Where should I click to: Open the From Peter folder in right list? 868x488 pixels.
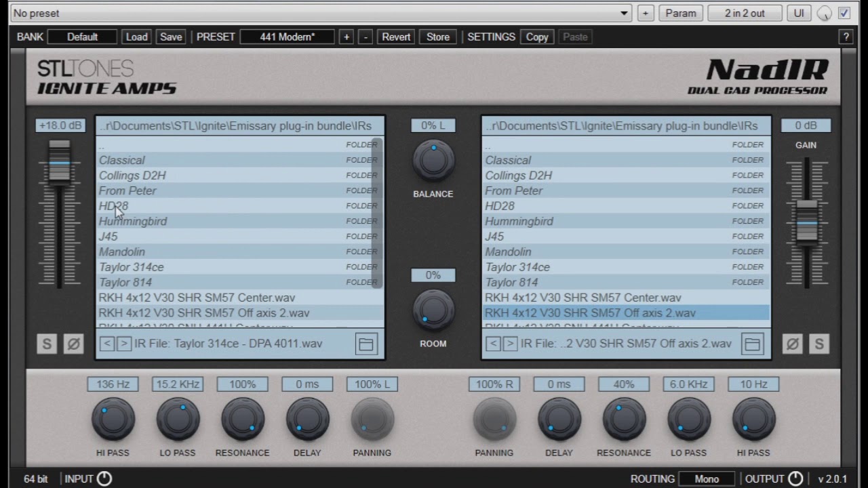627,190
